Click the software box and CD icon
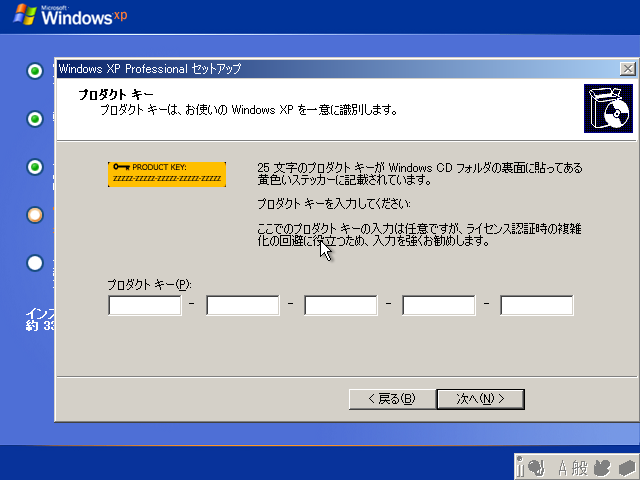The width and height of the screenshot is (640, 480). pos(608,108)
